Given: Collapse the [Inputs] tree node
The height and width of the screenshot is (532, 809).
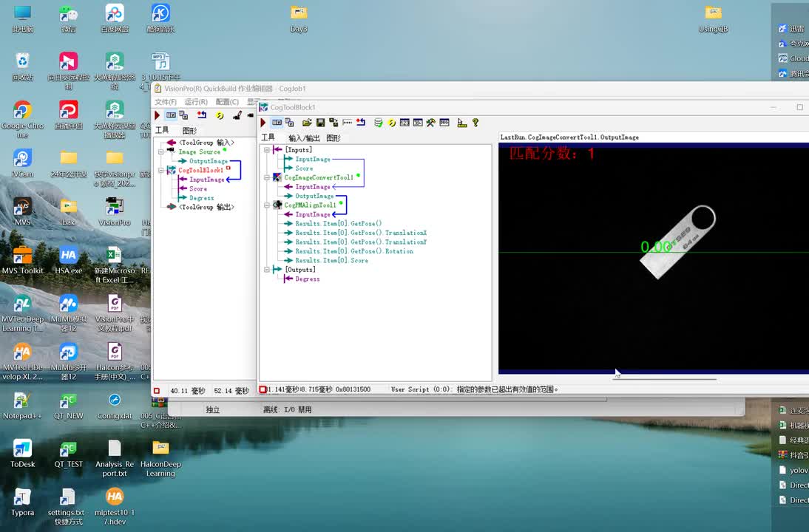Looking at the screenshot, I should pos(267,150).
